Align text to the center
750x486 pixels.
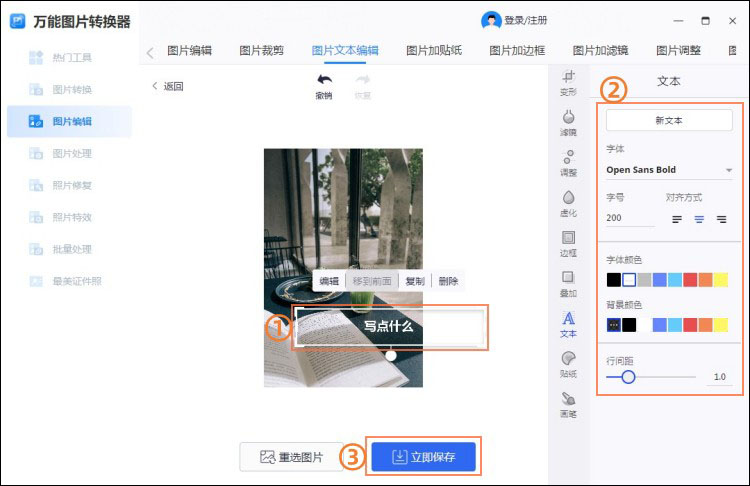[699, 219]
